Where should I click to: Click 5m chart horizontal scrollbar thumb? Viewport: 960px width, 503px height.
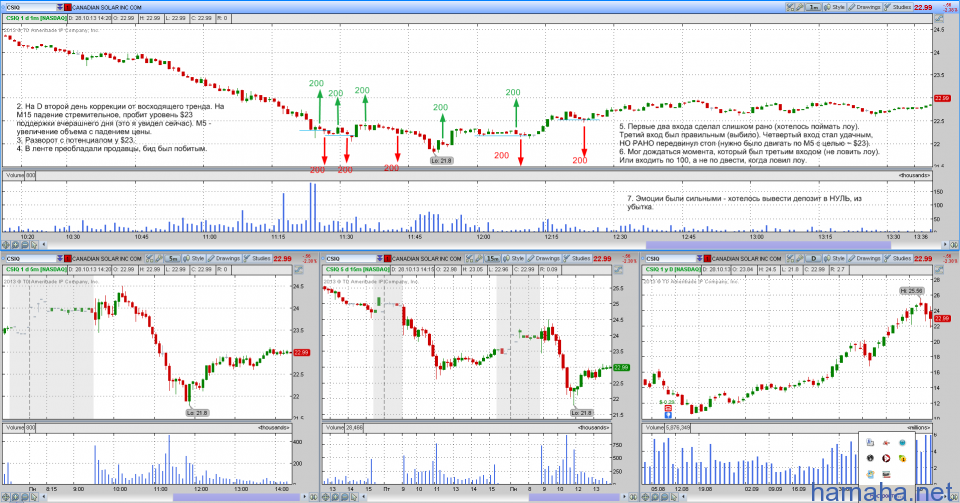[x=237, y=497]
